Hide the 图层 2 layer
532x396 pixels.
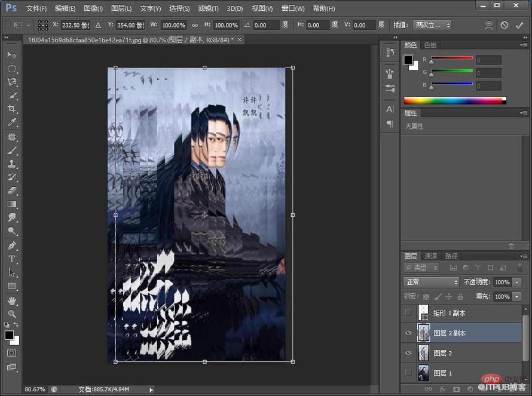pos(408,352)
